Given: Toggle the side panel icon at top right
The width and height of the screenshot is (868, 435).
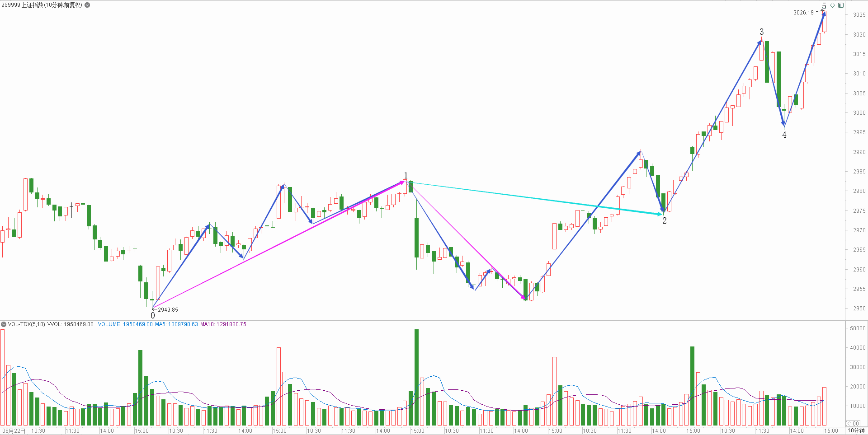Looking at the screenshot, I should (841, 5).
